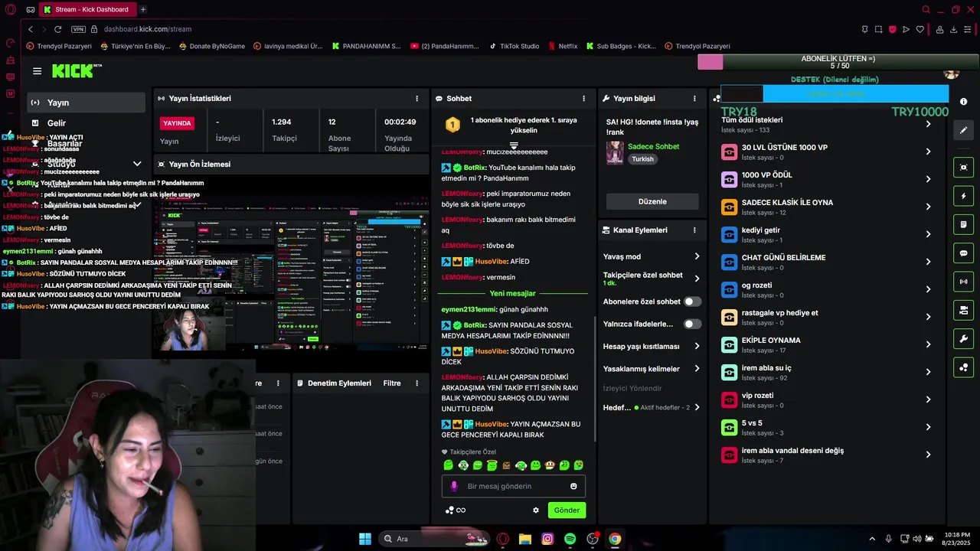Toggle the wrench widget icon in sidebar

click(963, 339)
